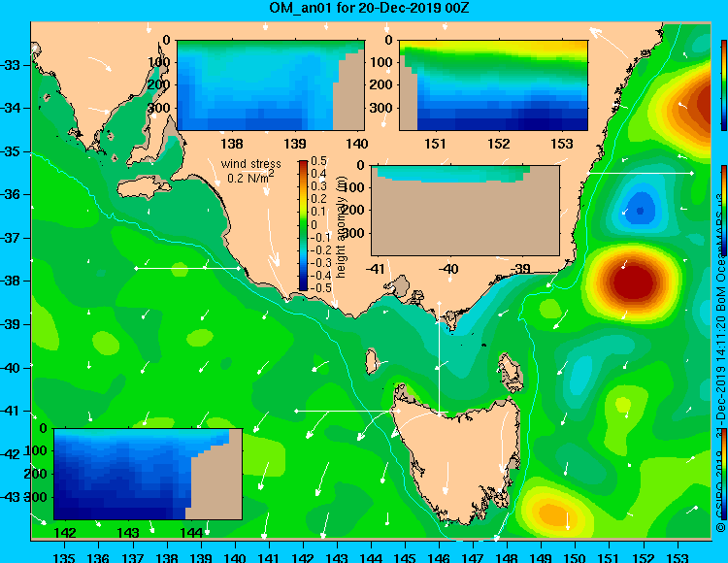
Task: Click the vertical white section line across Bass Strait
Action: (439, 358)
